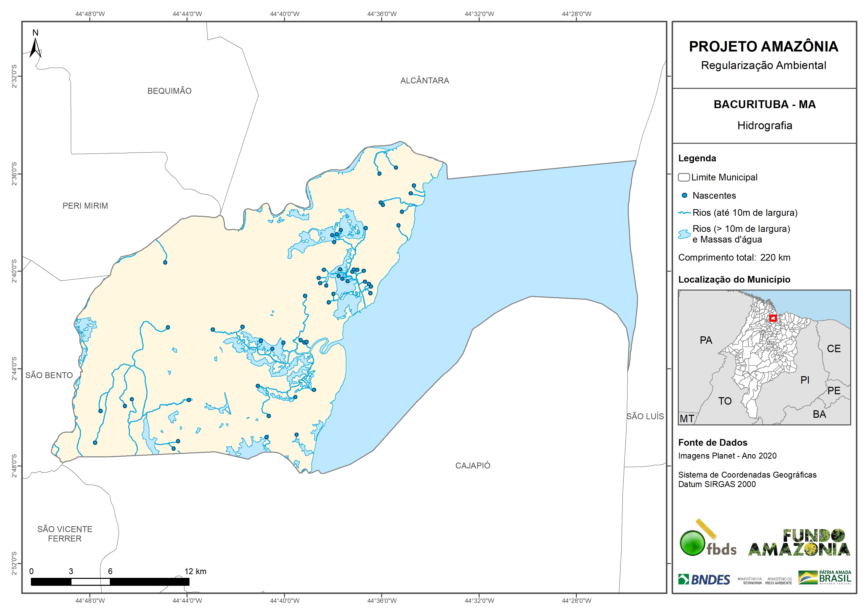Click the BEQUIMÃO municipality label

point(169,91)
